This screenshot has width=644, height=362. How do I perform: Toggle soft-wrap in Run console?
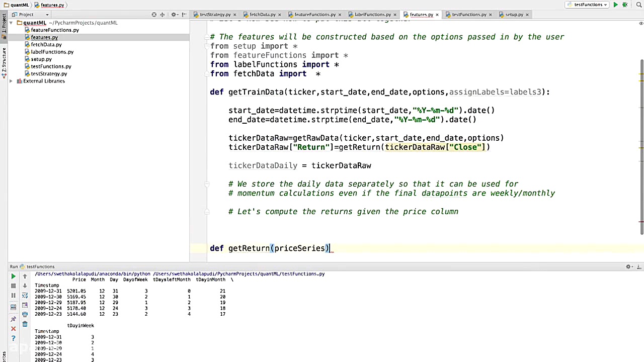point(25,296)
